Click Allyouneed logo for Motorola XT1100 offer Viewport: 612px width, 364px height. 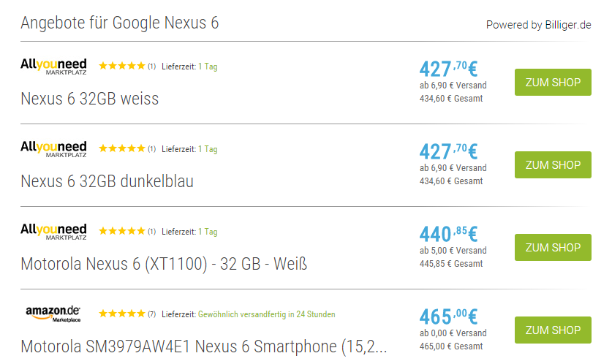pyautogui.click(x=53, y=232)
